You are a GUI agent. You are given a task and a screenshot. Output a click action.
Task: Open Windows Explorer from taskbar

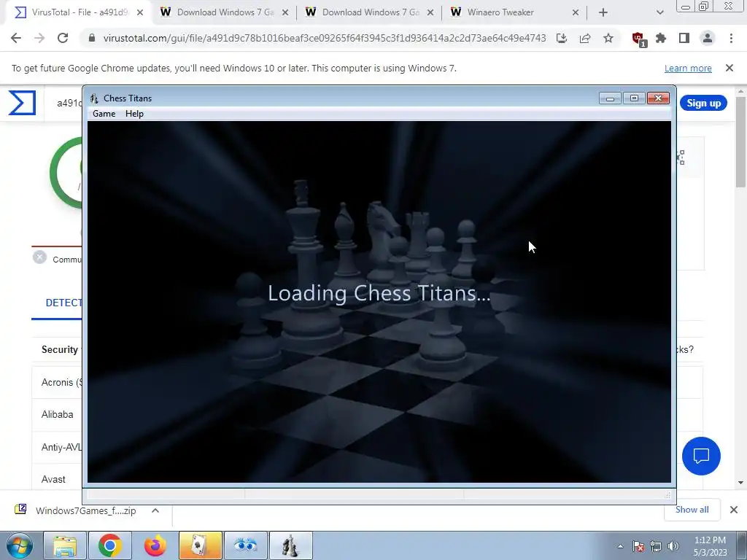65,545
